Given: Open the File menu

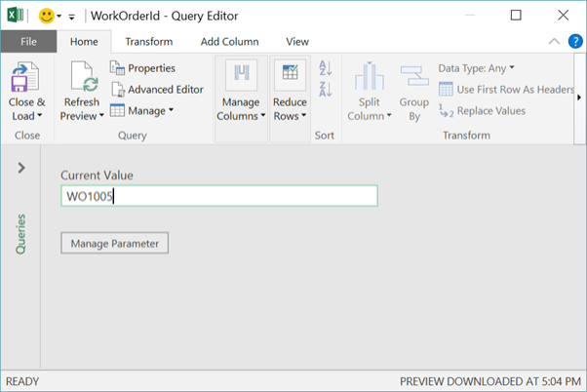Looking at the screenshot, I should point(29,42).
